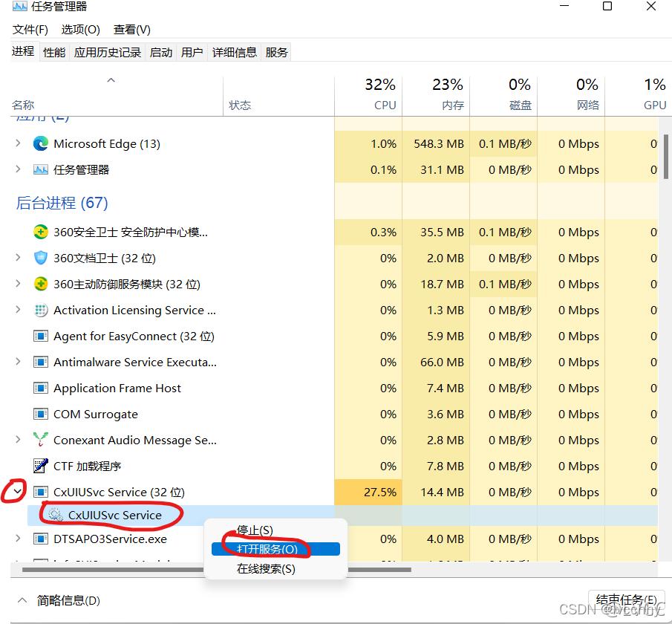Open the 选项(O) menu
Image resolution: width=672 pixels, height=624 pixels.
(x=81, y=30)
